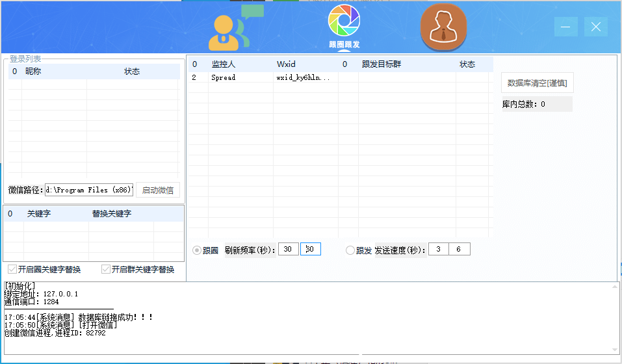622x364 pixels.
Task: Open the brown user profile icon
Action: coord(443,27)
